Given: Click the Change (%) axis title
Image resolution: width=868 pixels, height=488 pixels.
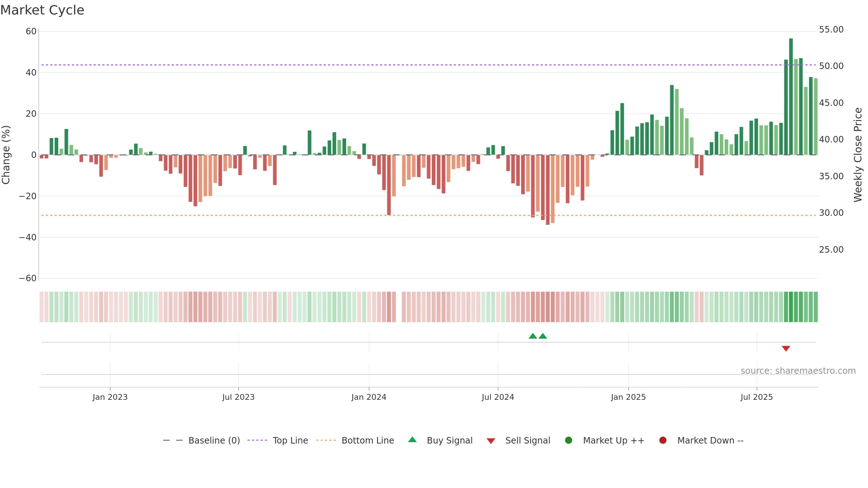Looking at the screenshot, I should pyautogui.click(x=6, y=155).
